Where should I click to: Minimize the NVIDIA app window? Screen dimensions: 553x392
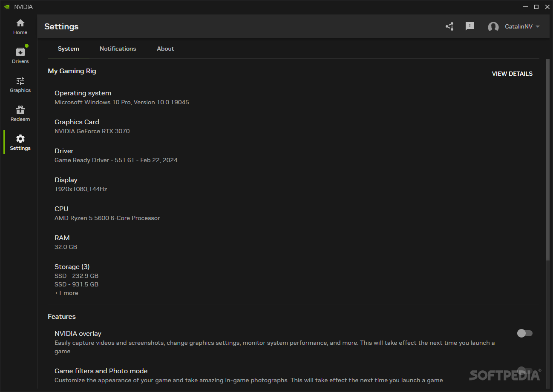525,7
